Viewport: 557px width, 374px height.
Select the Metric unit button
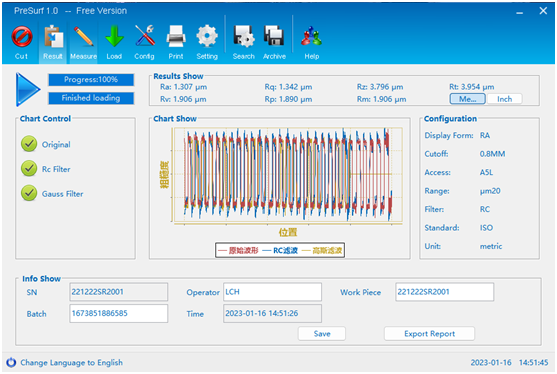pos(467,99)
